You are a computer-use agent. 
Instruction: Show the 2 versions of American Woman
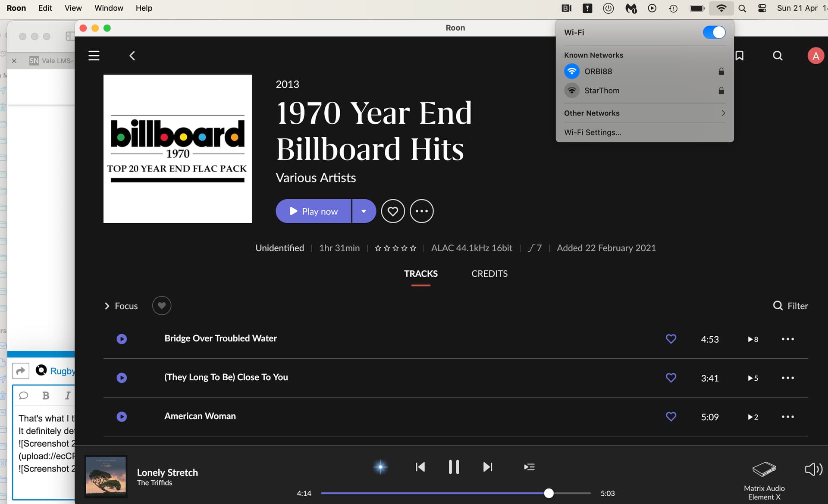[x=753, y=417]
